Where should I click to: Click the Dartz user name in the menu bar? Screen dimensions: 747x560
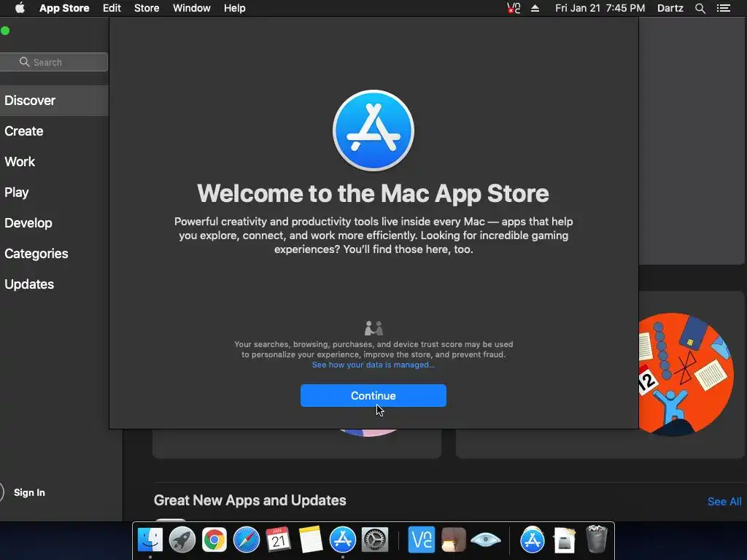[x=670, y=8]
